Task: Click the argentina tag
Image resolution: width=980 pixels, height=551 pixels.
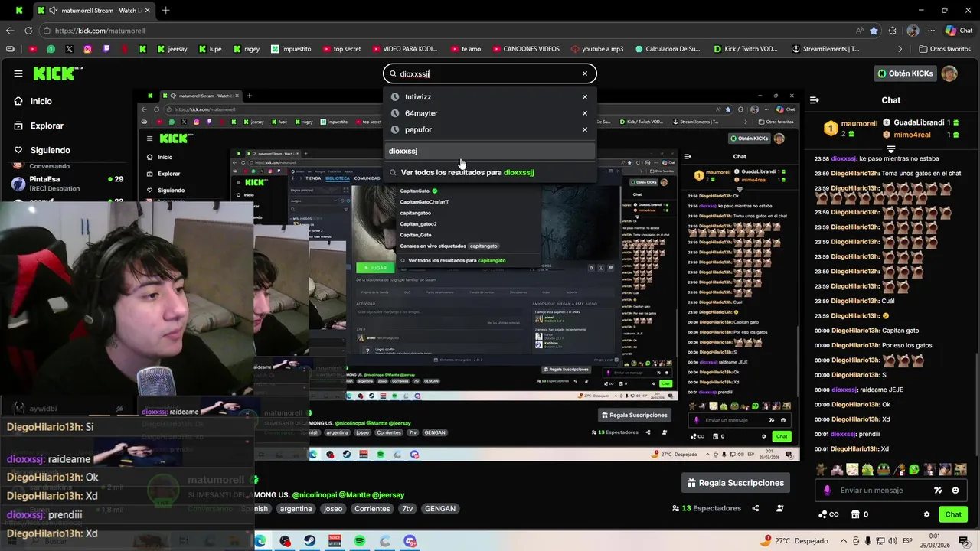Action: click(x=296, y=508)
